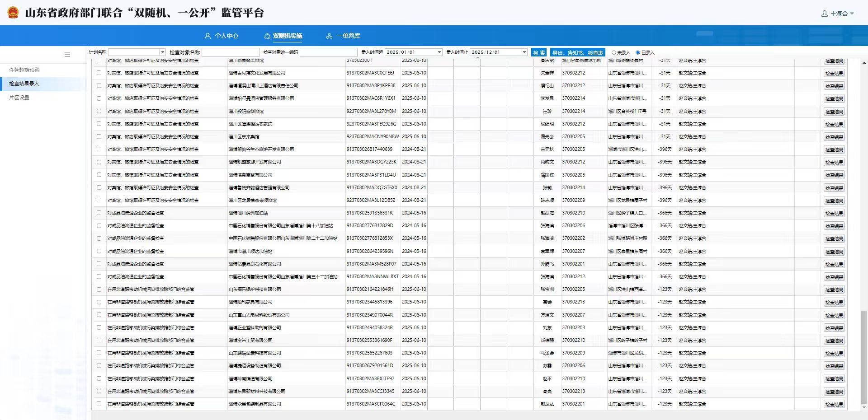Select the 已录入 radio button

pos(638,52)
